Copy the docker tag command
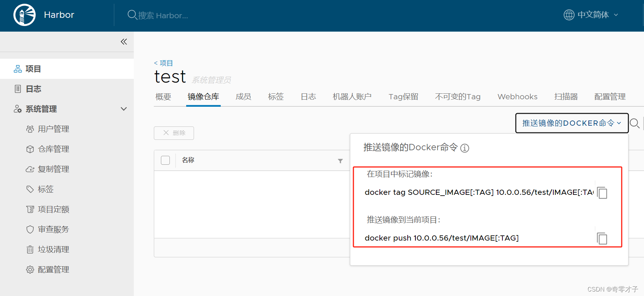This screenshot has width=644, height=296. (x=602, y=193)
